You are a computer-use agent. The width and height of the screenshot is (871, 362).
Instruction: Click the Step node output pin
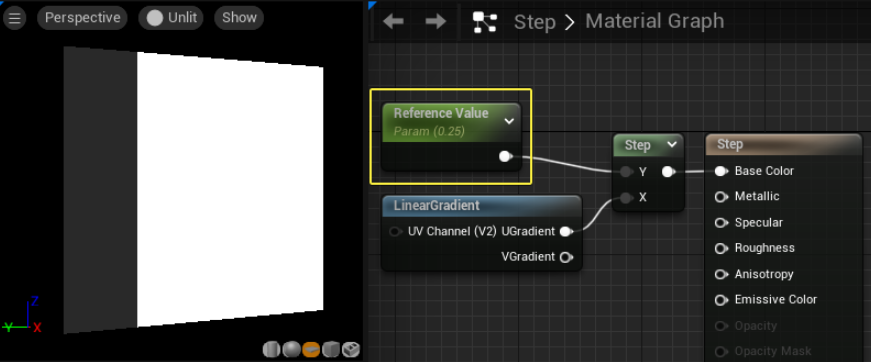point(668,172)
